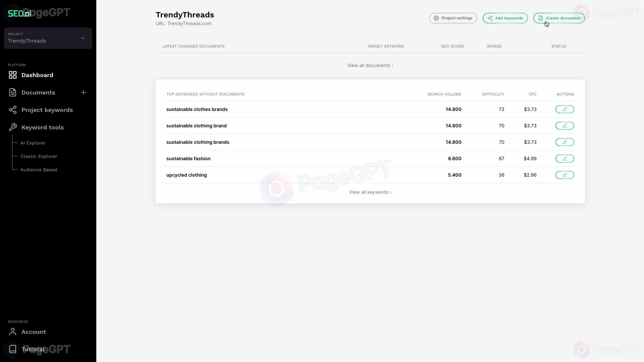Click the Documents icon in sidebar
The width and height of the screenshot is (644, 362).
point(12,93)
